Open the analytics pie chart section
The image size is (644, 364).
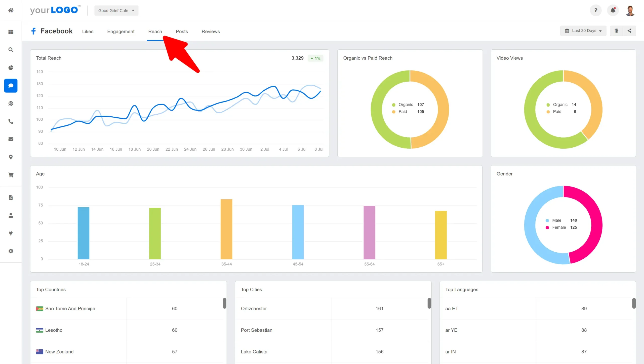point(11,68)
